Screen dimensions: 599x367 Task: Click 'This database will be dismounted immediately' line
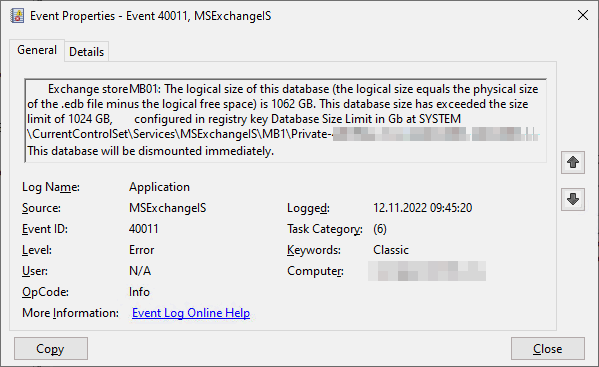pos(151,151)
